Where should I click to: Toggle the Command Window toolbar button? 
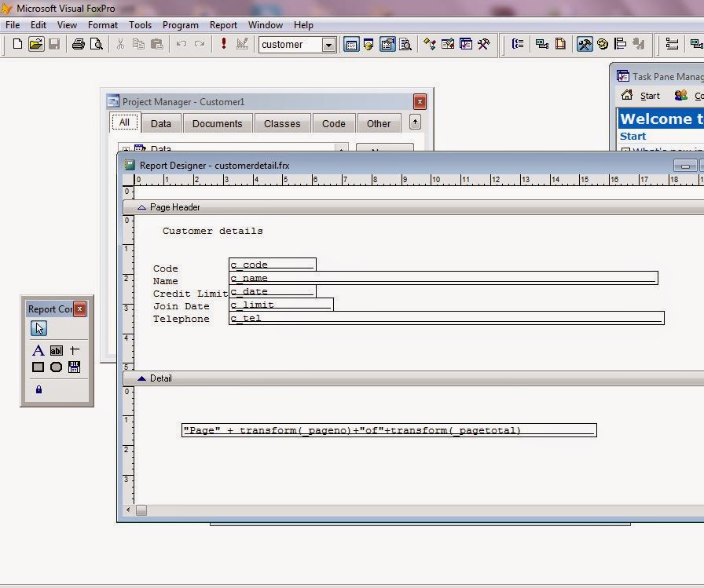pyautogui.click(x=351, y=44)
